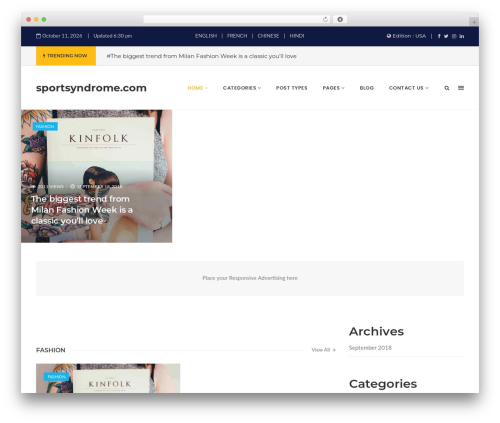Image resolution: width=500 pixels, height=423 pixels.
Task: Click the Archives heading
Action: point(376,331)
